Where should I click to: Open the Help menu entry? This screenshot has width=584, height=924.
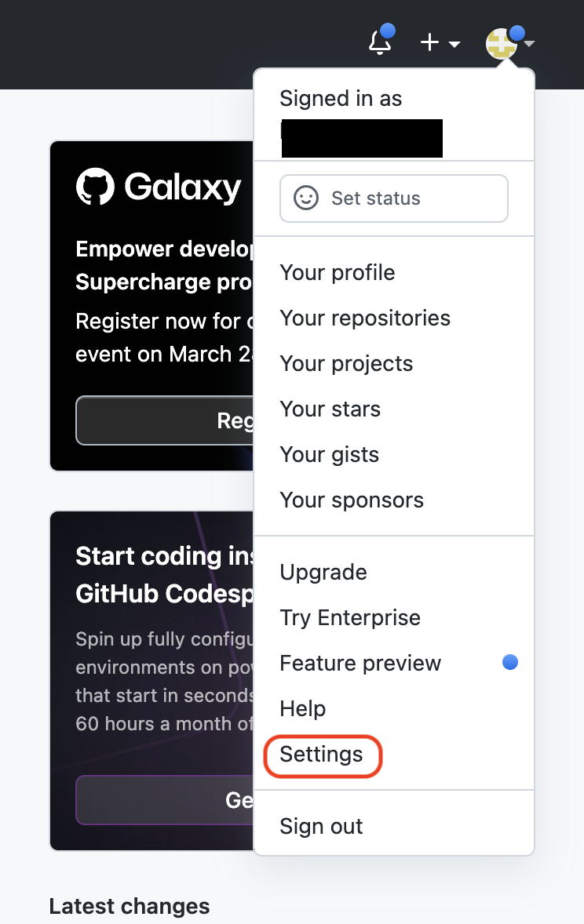pyautogui.click(x=303, y=708)
